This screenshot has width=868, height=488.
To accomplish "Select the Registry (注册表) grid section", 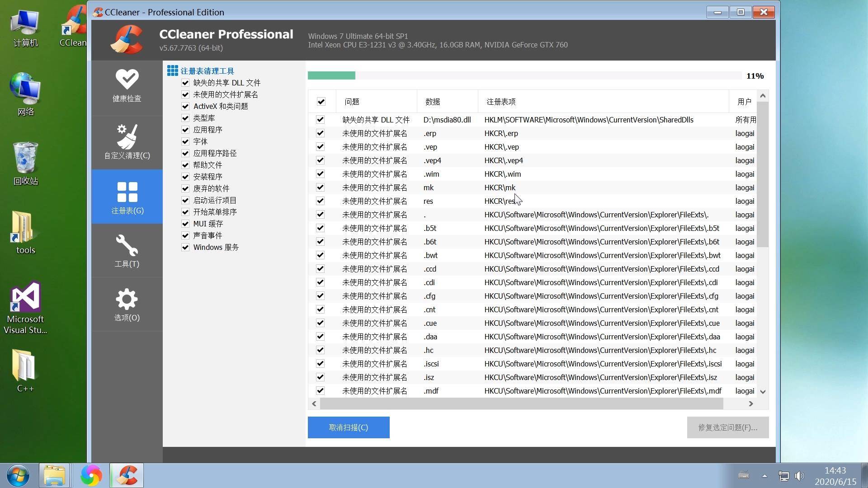I will tap(127, 197).
